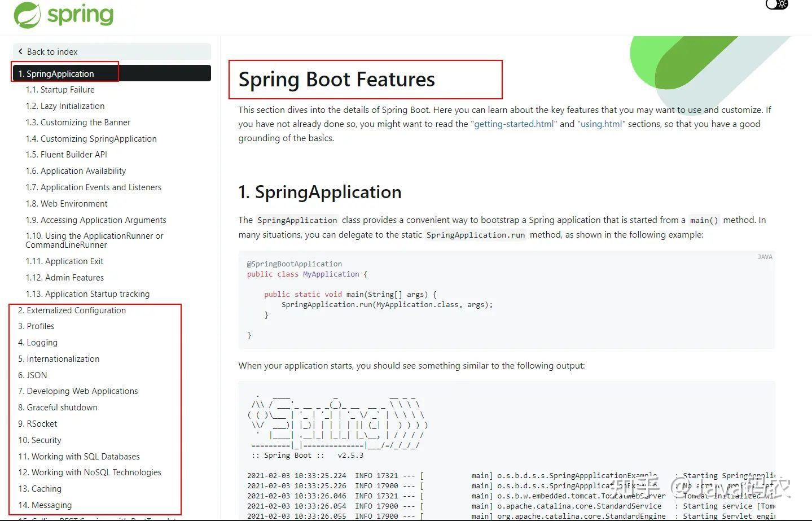Click the JAVA language label on the code block
The width and height of the screenshot is (812, 521).
[x=765, y=257]
